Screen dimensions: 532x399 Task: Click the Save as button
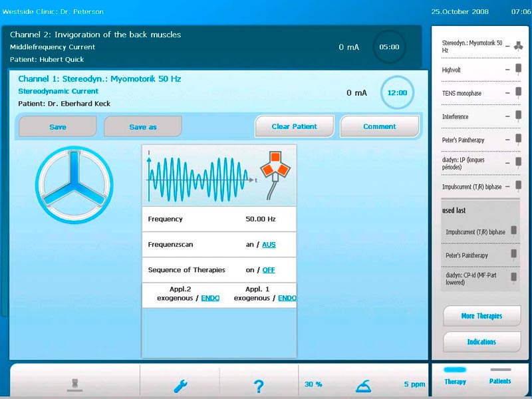tap(143, 127)
